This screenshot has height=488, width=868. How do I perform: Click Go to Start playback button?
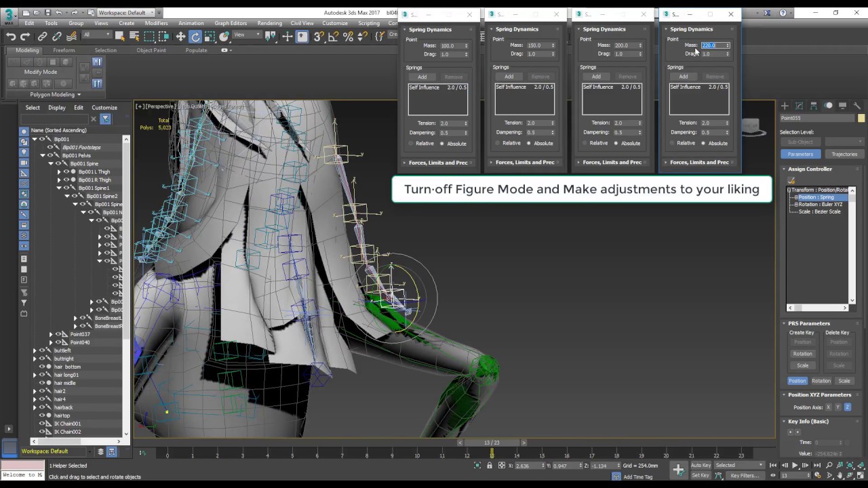pyautogui.click(x=773, y=466)
